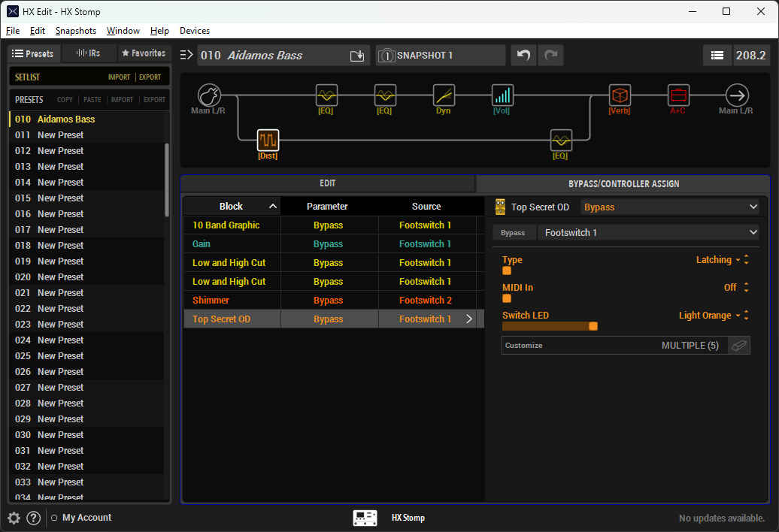Click the undo arrow button
The width and height of the screenshot is (779, 532).
(523, 55)
